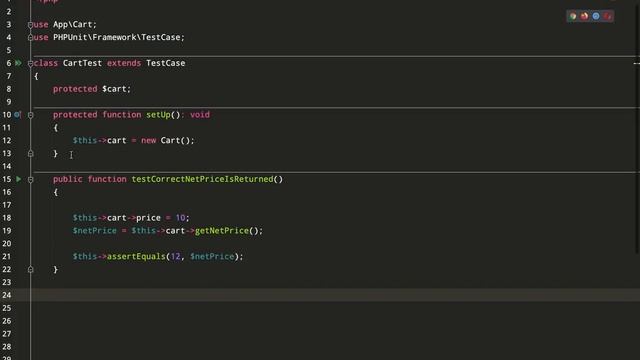
Task: Click the 'new' keyword on line 12
Action: coord(149,140)
